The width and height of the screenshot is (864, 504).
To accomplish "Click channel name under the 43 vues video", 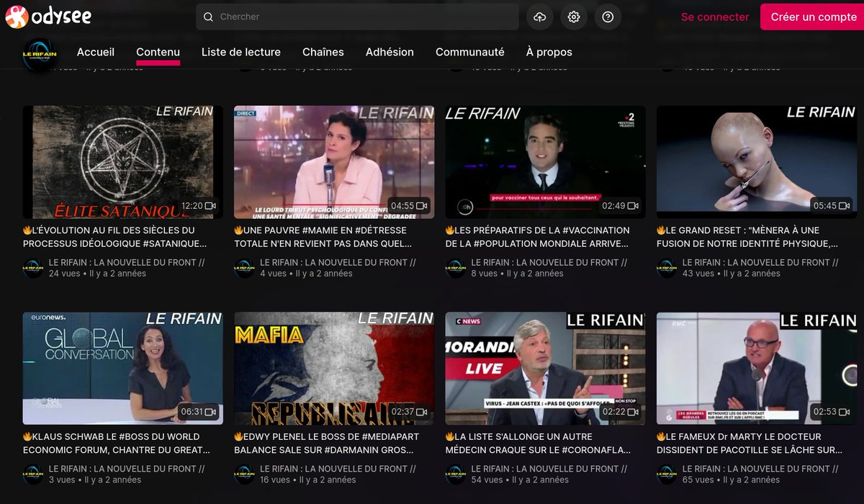I will [x=760, y=263].
